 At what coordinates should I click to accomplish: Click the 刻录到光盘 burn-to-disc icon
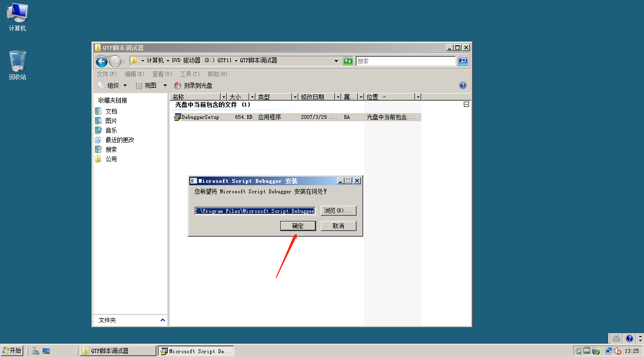178,85
